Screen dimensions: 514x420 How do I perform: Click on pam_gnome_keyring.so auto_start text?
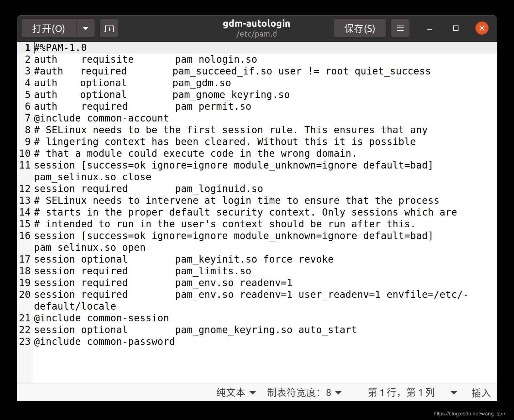click(265, 330)
